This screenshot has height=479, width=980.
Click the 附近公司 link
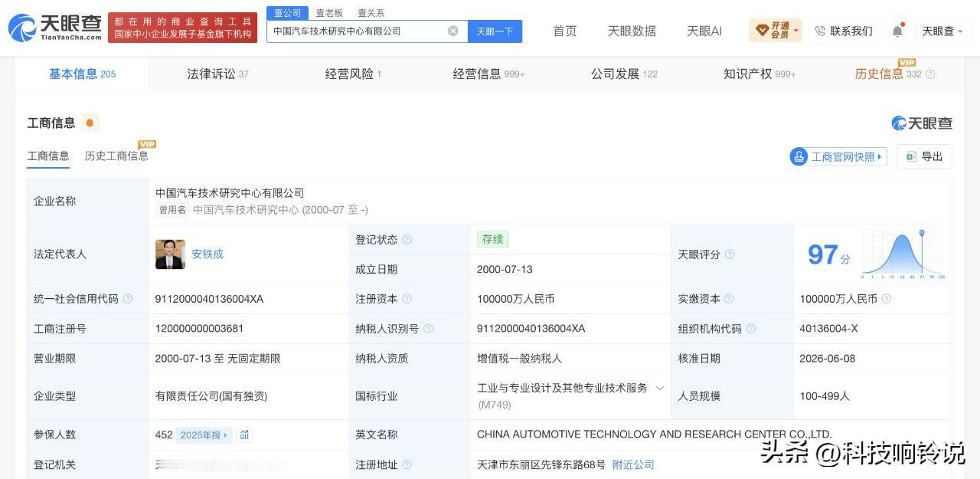[x=633, y=464]
